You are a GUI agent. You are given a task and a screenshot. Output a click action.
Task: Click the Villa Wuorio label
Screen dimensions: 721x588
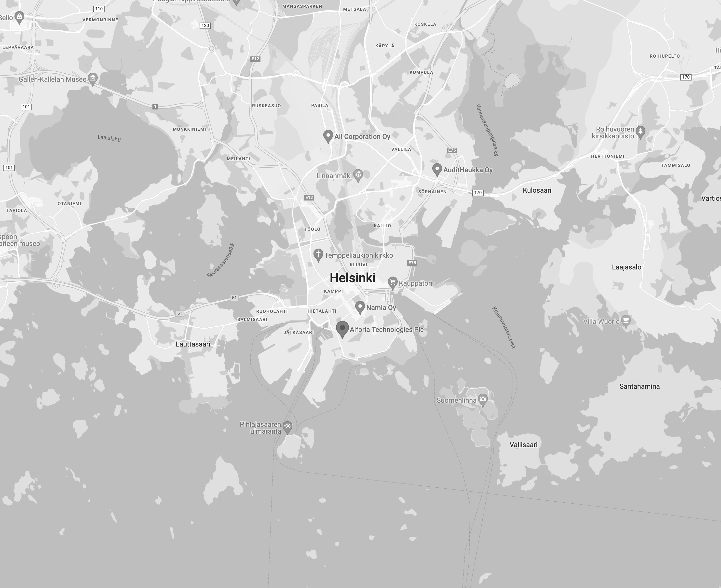pos(601,322)
